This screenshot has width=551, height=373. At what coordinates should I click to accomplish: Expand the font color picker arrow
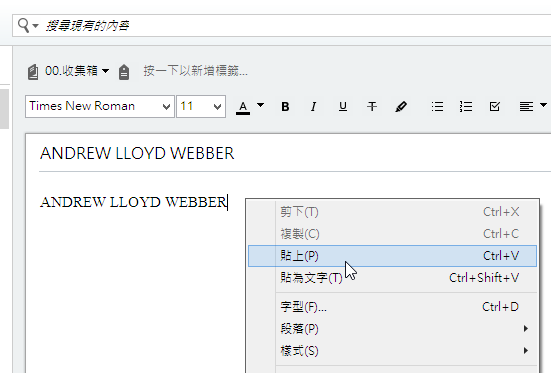point(260,105)
